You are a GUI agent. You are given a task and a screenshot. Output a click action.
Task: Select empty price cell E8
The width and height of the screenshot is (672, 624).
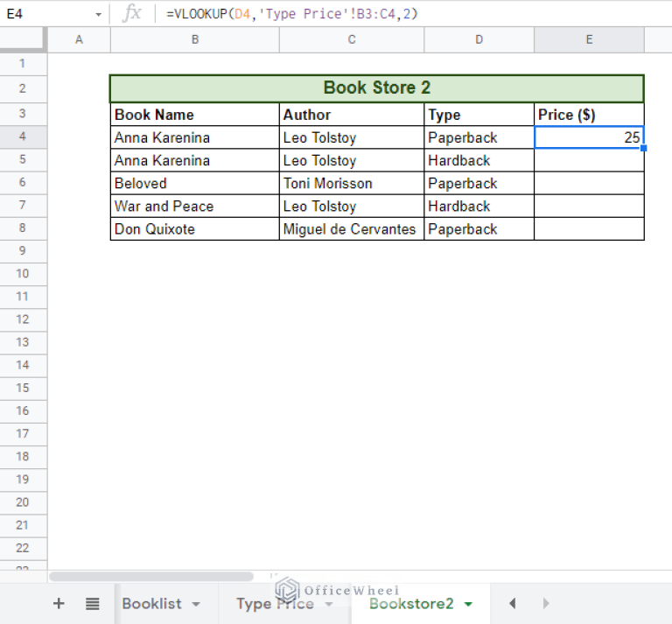coord(589,228)
